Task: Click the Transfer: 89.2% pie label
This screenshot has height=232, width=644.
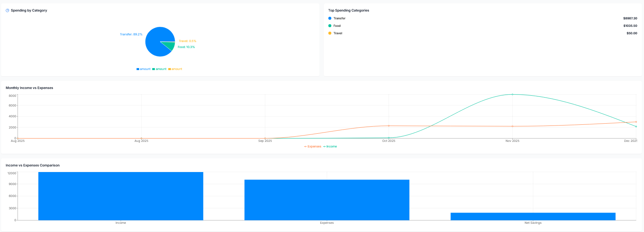Action: [131, 34]
